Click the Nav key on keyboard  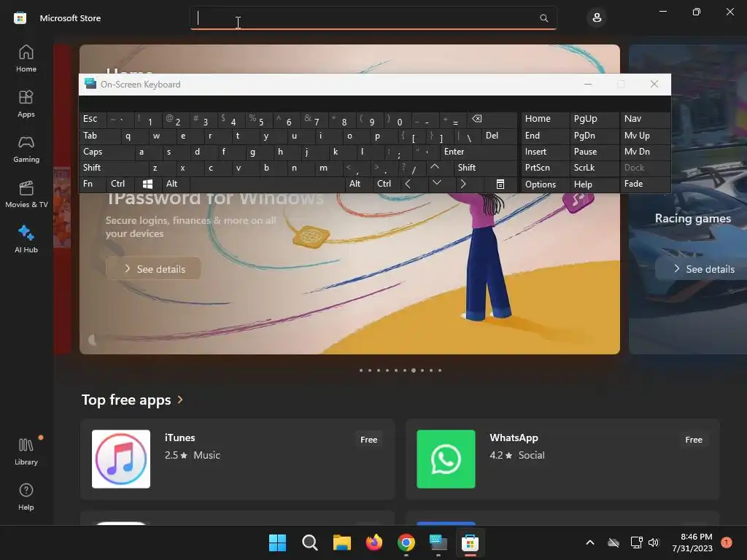(x=645, y=119)
